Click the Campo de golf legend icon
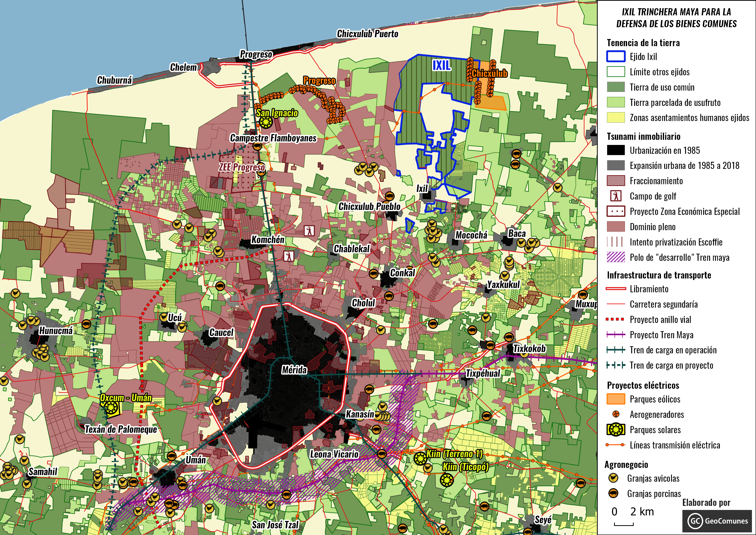The width and height of the screenshot is (756, 535). tap(616, 196)
